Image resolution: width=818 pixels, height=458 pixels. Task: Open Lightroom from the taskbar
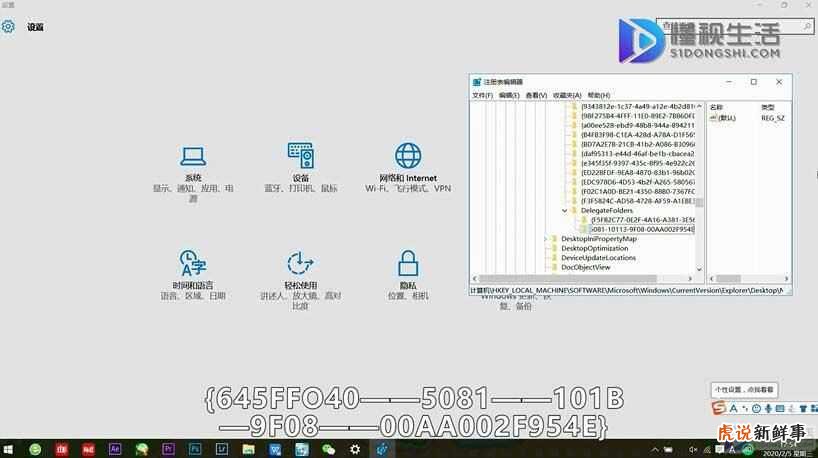[x=221, y=449]
